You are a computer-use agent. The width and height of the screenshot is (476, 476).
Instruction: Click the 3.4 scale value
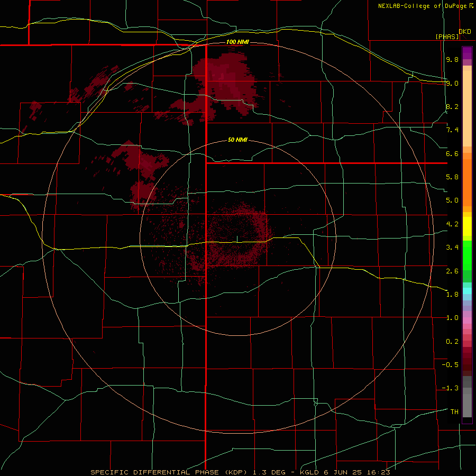[452, 248]
